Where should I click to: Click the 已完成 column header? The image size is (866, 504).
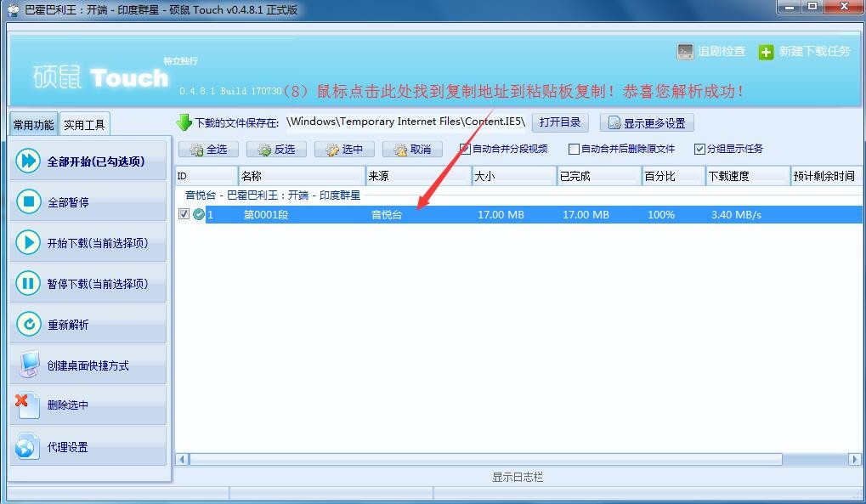599,176
